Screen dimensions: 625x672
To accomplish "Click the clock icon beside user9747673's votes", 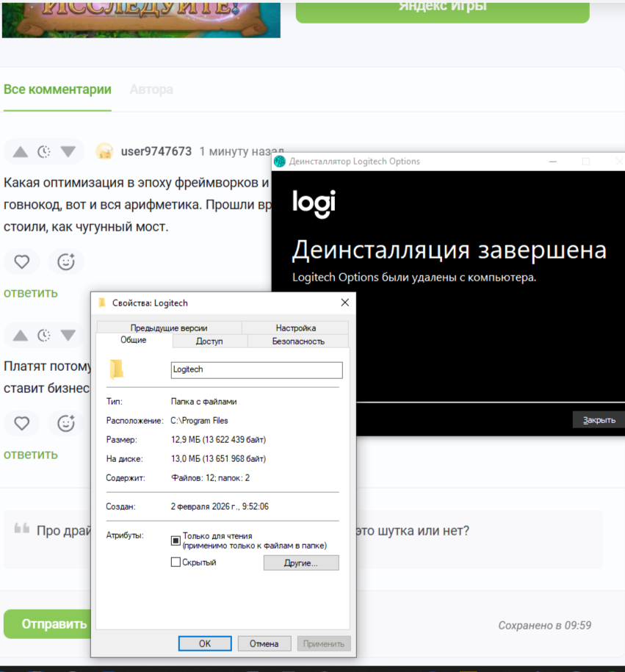I will point(44,152).
